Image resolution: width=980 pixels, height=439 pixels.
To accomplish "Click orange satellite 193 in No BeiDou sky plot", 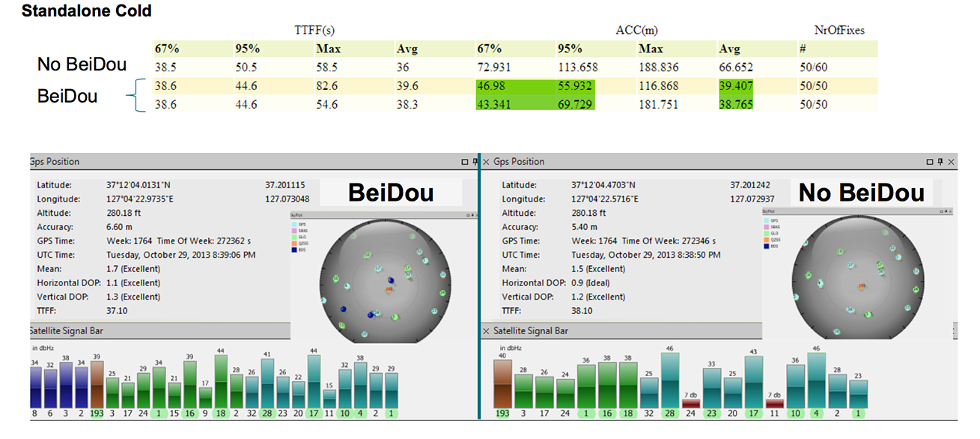I will (x=862, y=287).
